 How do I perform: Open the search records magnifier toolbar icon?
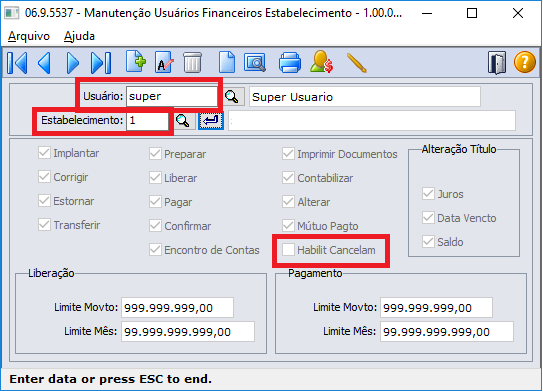[255, 63]
